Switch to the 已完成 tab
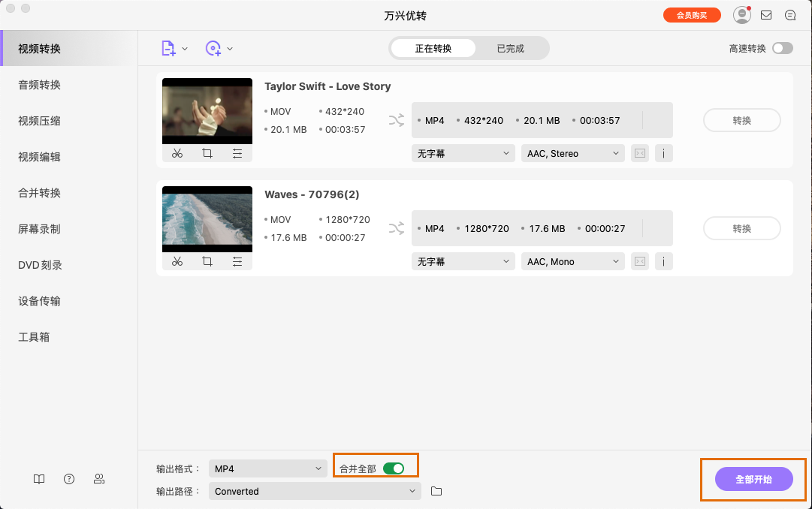 510,47
